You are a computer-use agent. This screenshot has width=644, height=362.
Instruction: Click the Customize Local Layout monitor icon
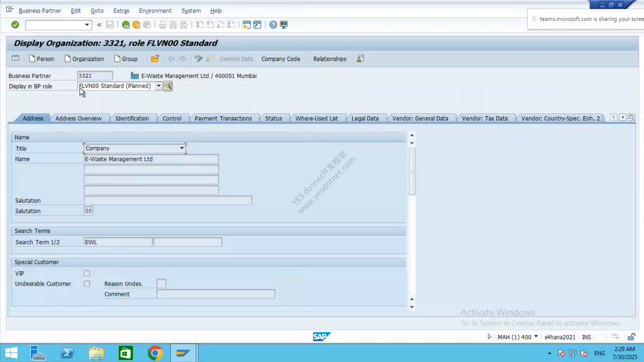coord(284,25)
